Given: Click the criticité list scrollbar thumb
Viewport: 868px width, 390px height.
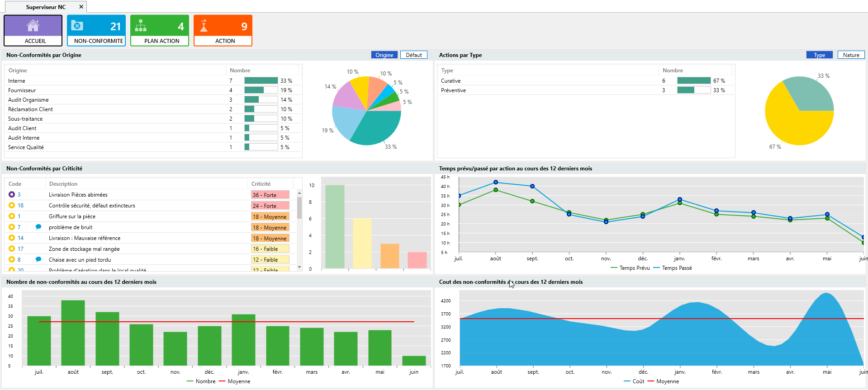Looking at the screenshot, I should coord(299,208).
